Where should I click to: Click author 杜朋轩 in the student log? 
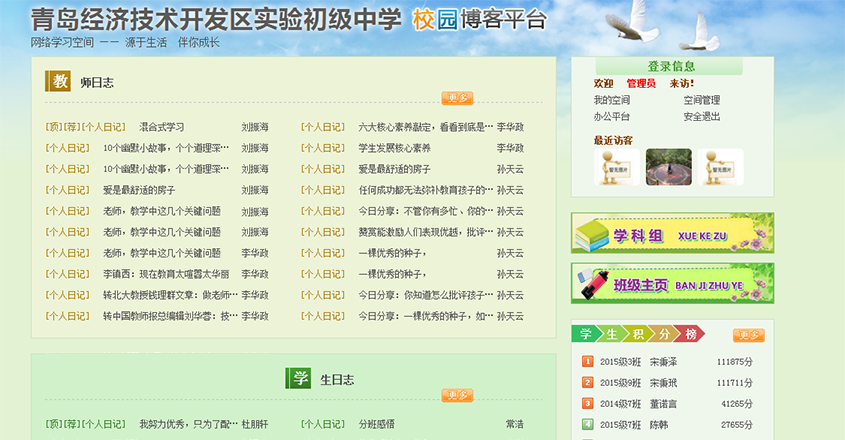[255, 424]
